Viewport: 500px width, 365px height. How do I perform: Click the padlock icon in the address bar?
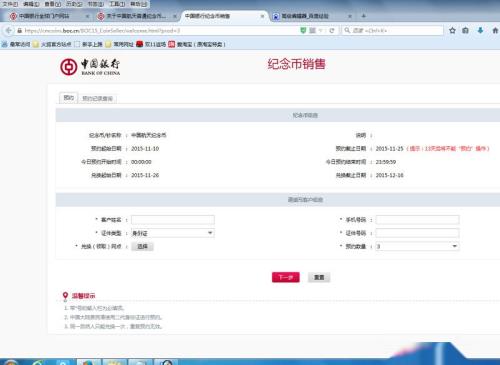[x=20, y=30]
